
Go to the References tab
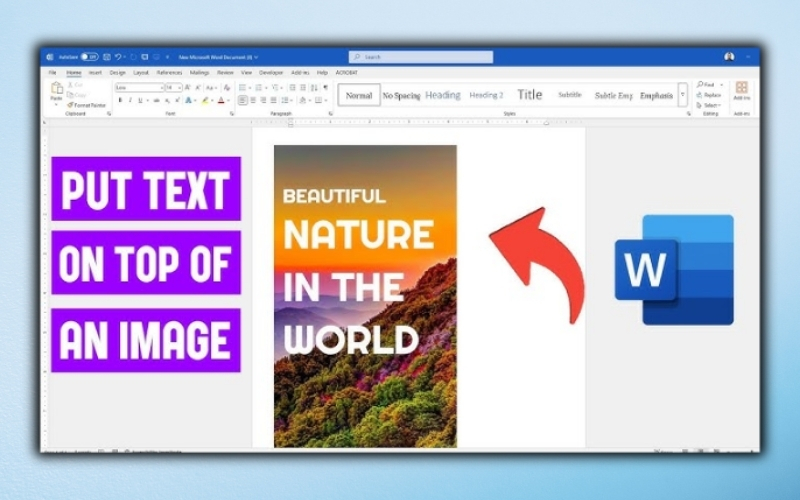coord(169,73)
